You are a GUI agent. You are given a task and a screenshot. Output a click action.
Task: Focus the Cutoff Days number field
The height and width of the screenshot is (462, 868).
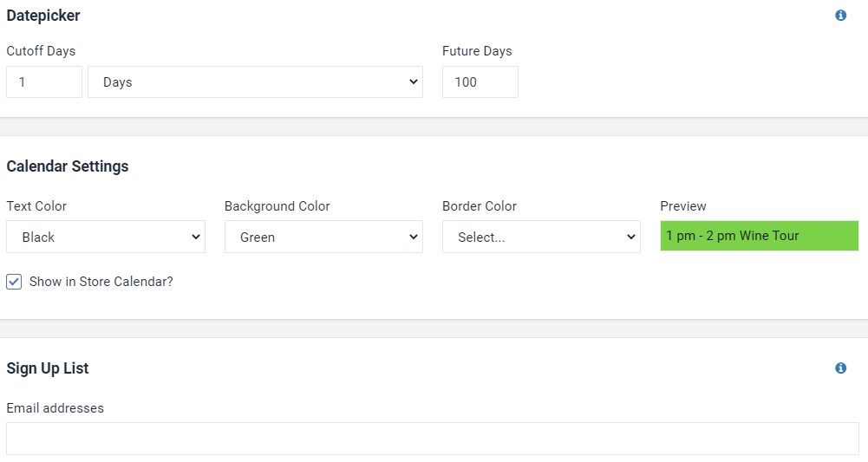[44, 81]
